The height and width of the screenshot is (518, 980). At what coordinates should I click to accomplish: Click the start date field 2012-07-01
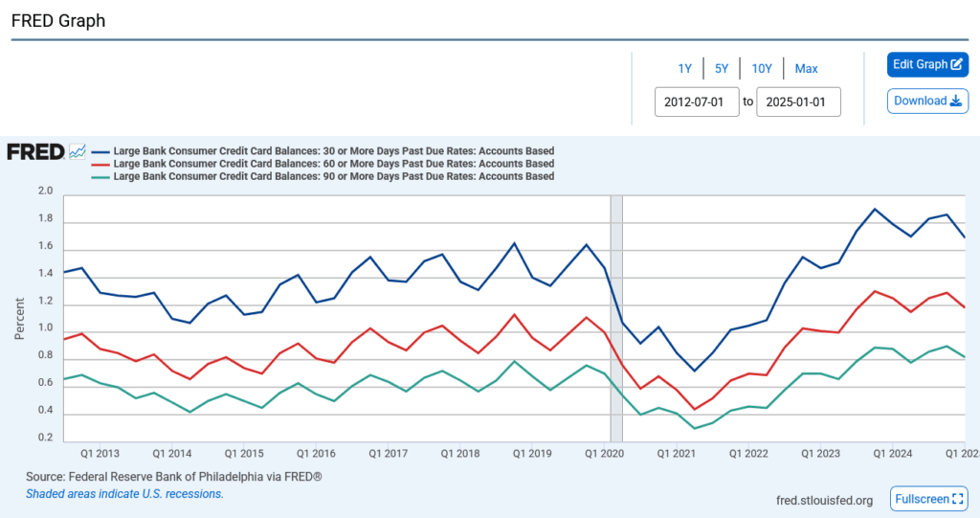click(697, 101)
